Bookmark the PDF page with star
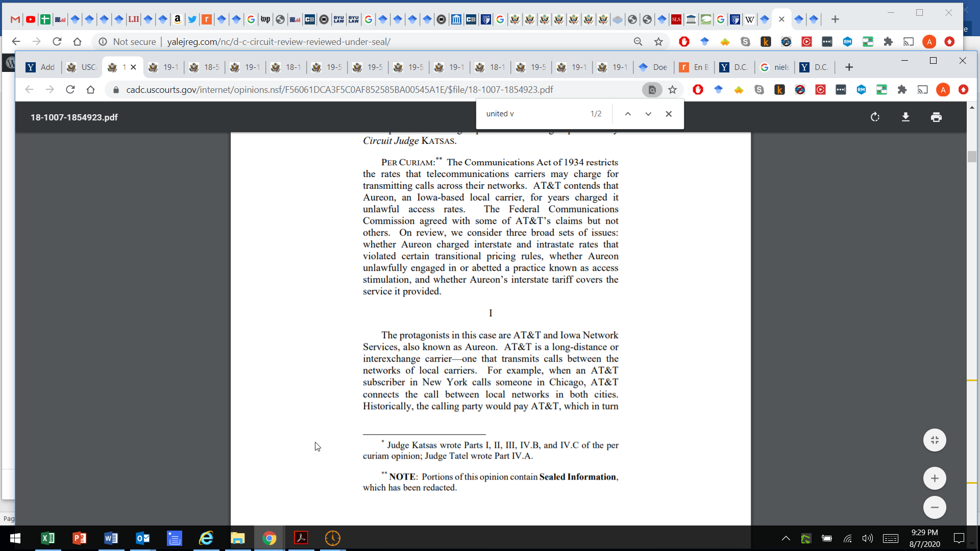Screen dimensions: 980x551 click(673, 90)
